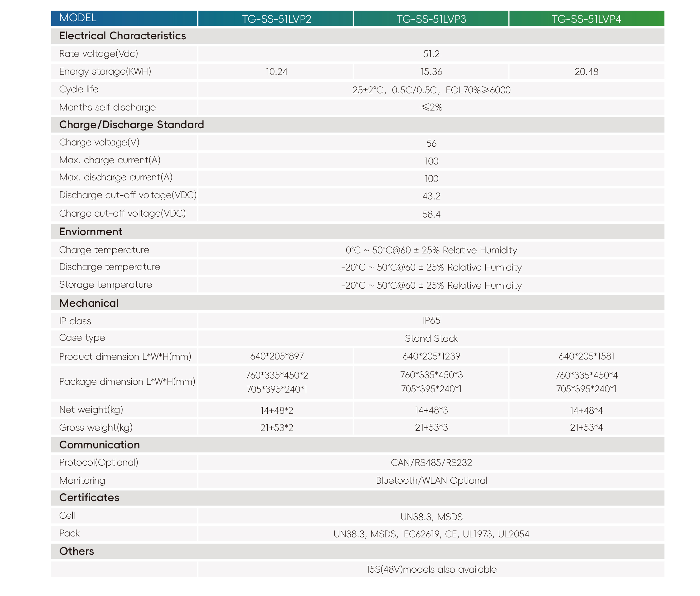This screenshot has height=596, width=700.
Task: Click the Charge/Discharge Standard section heading
Action: [x=131, y=125]
